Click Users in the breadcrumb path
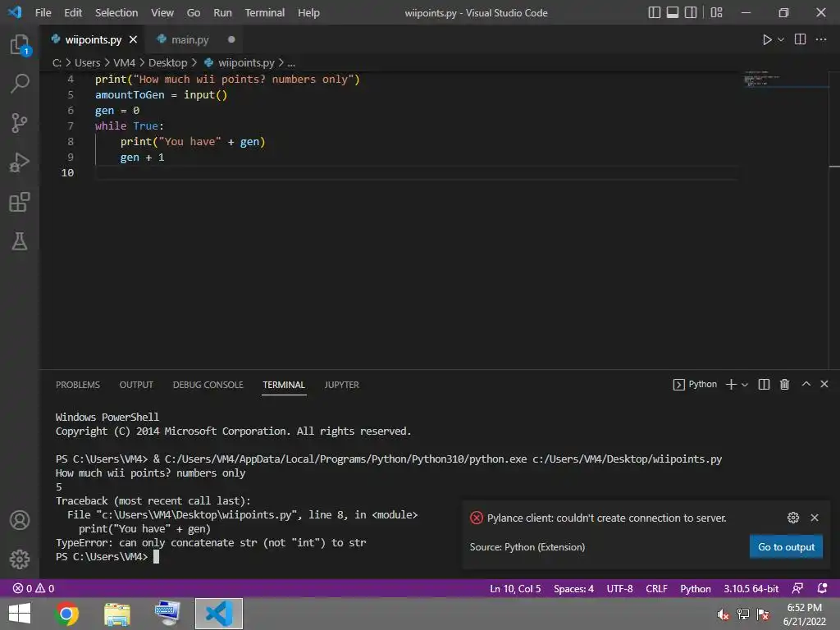The width and height of the screenshot is (840, 630). (87, 62)
